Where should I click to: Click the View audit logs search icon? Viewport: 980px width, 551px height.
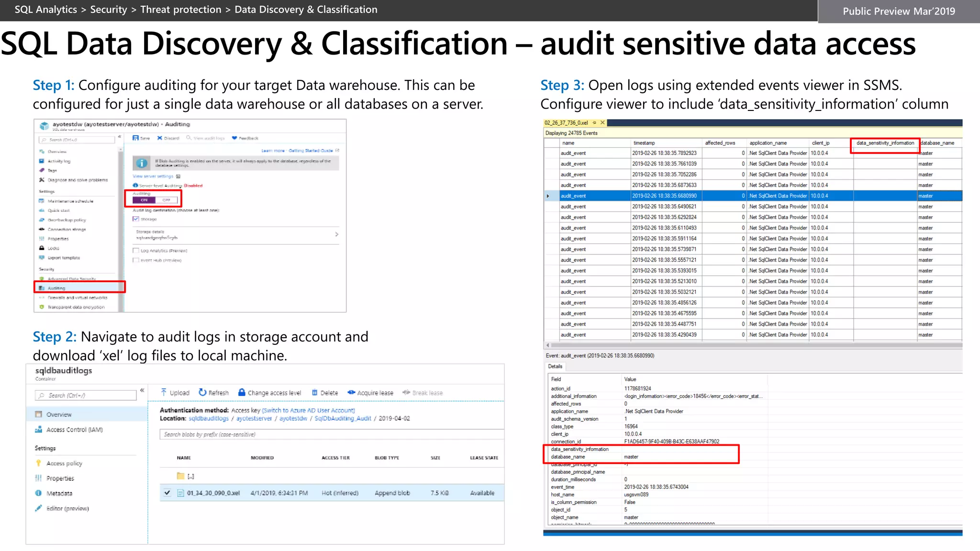point(189,138)
